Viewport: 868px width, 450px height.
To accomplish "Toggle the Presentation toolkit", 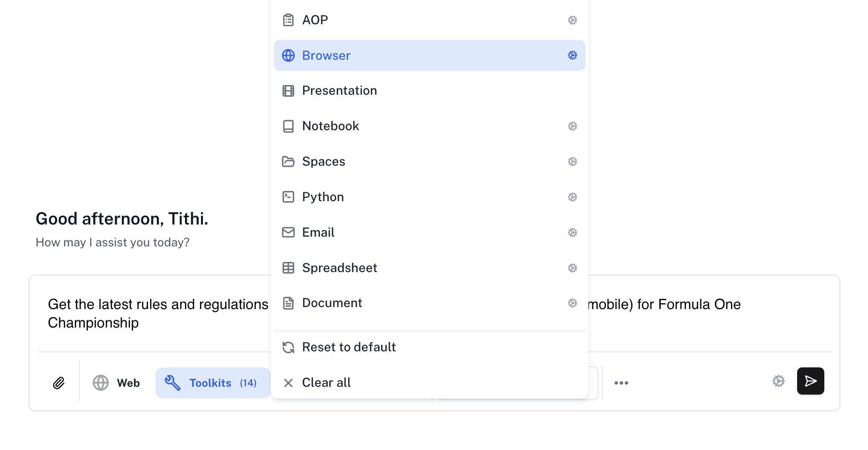I will click(339, 91).
